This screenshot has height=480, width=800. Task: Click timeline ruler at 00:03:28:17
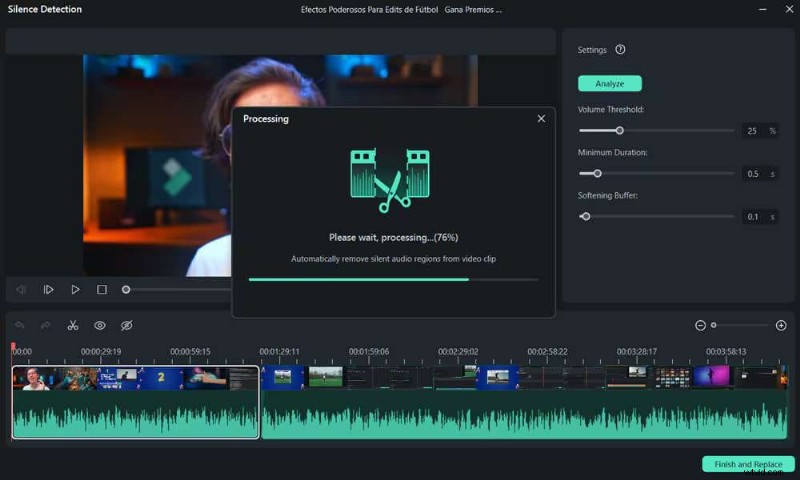click(x=637, y=351)
